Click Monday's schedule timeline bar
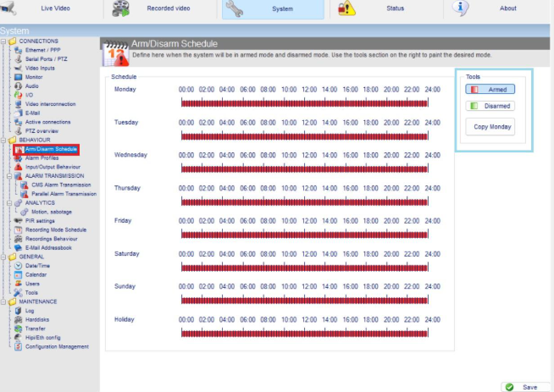This screenshot has width=554, height=392. [x=305, y=103]
